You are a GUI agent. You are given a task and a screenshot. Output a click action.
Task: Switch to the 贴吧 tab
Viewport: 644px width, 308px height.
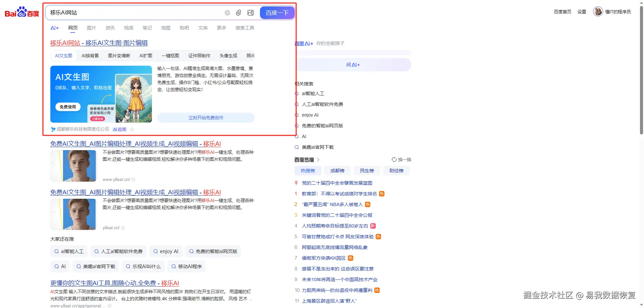pyautogui.click(x=184, y=28)
